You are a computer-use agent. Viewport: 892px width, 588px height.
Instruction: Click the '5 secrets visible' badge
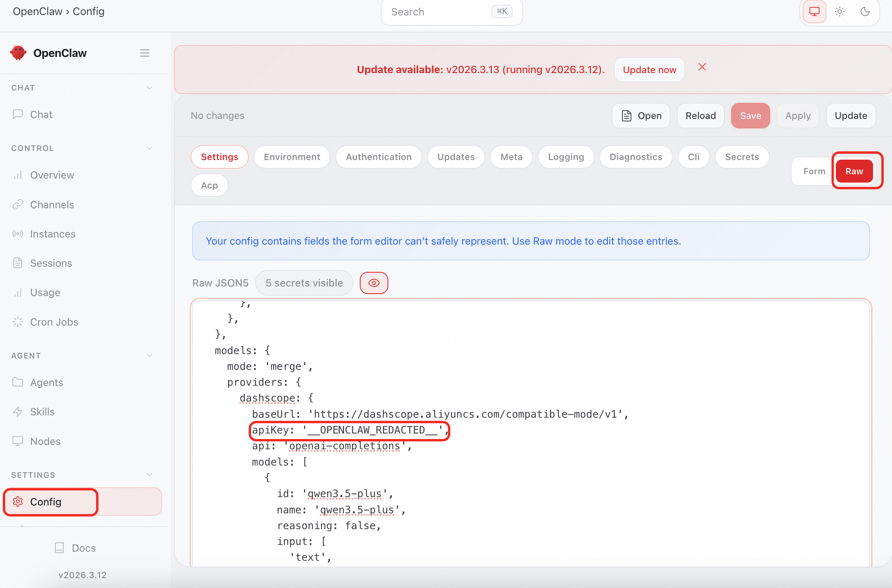pyautogui.click(x=304, y=283)
